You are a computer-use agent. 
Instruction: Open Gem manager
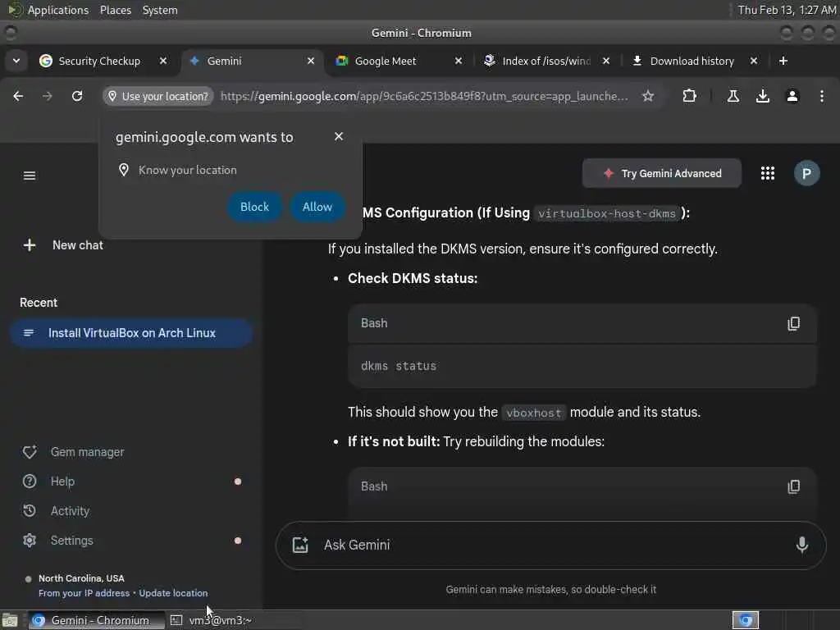pos(73,452)
